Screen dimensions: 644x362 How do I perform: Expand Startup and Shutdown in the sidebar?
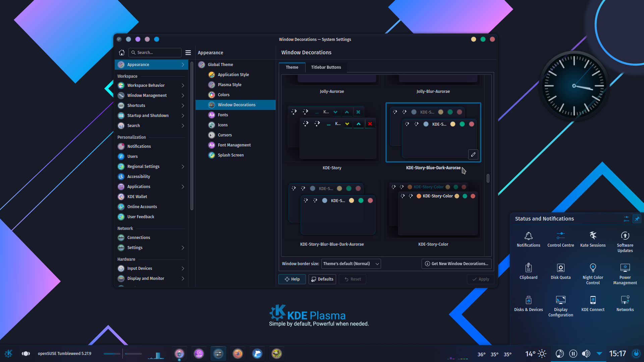click(x=183, y=116)
